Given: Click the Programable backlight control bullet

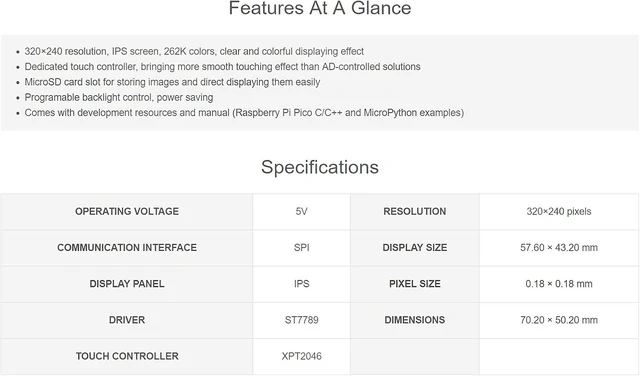Looking at the screenshot, I should (119, 98).
